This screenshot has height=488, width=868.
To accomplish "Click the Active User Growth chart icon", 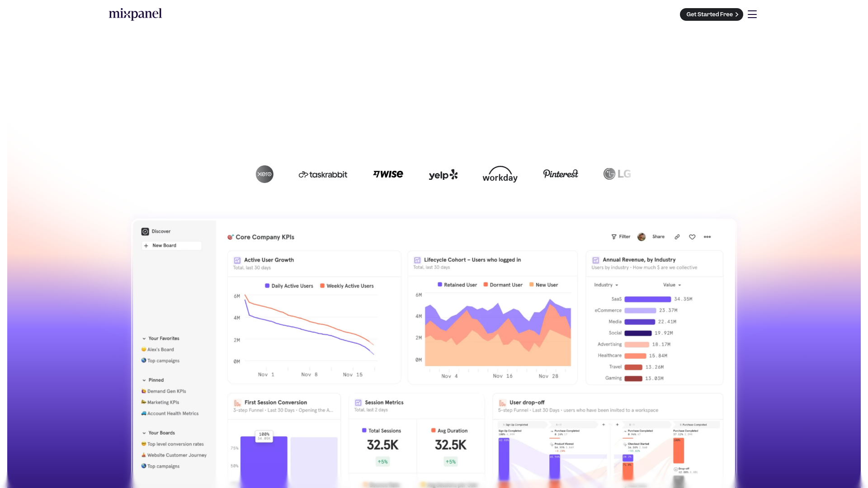I will coord(236,260).
